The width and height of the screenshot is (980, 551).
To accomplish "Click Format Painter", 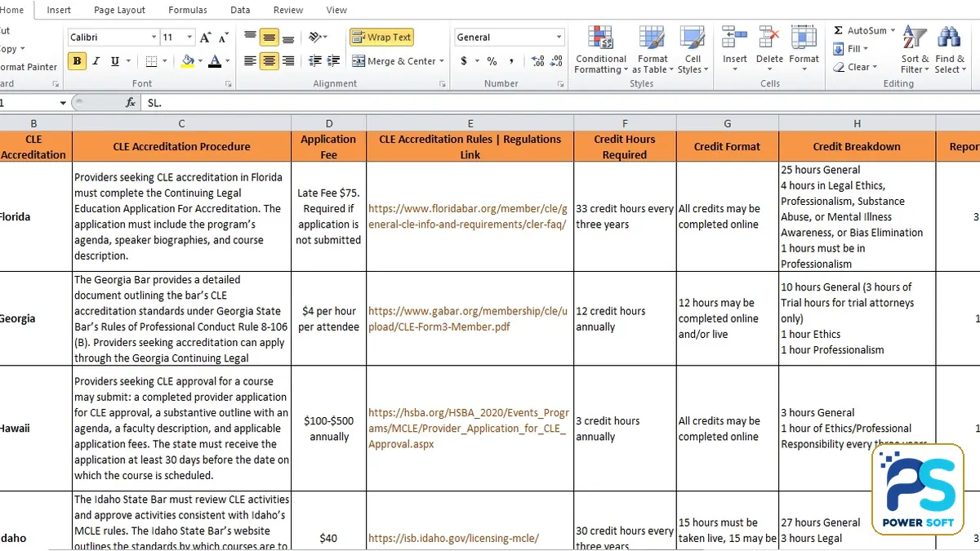I will 29,67.
